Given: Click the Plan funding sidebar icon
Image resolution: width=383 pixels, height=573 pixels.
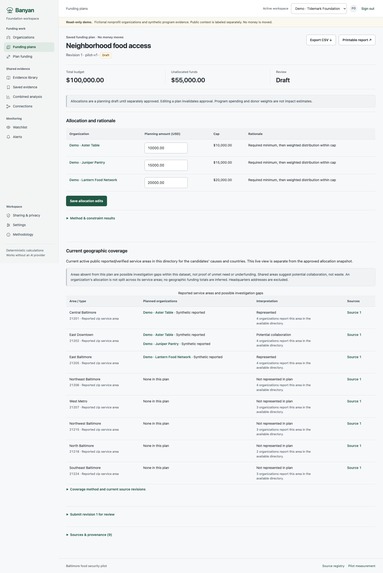Looking at the screenshot, I should click(8, 56).
